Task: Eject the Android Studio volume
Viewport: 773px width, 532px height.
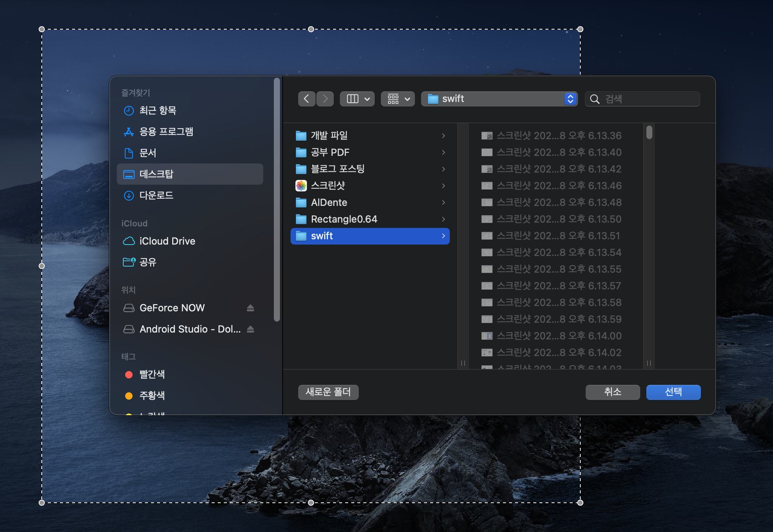Action: point(250,329)
